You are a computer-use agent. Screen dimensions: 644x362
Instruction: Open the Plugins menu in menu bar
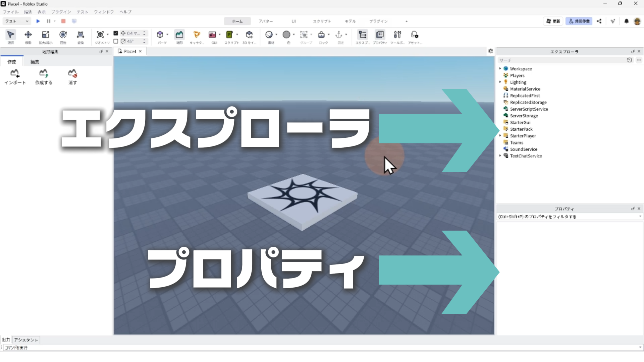pyautogui.click(x=61, y=12)
